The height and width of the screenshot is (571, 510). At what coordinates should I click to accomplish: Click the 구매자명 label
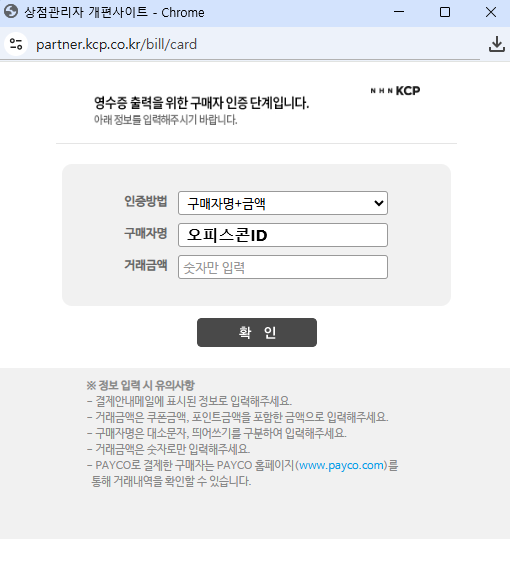pos(146,233)
